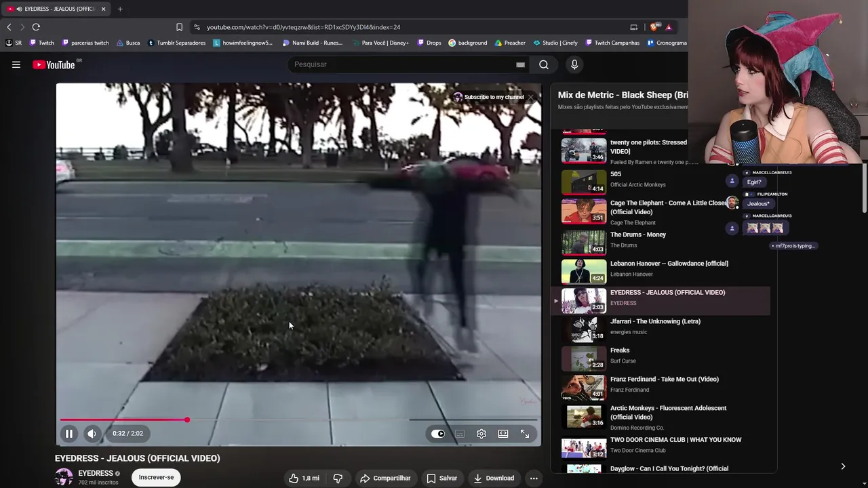Open player settings gear
The width and height of the screenshot is (868, 488).
point(481,434)
